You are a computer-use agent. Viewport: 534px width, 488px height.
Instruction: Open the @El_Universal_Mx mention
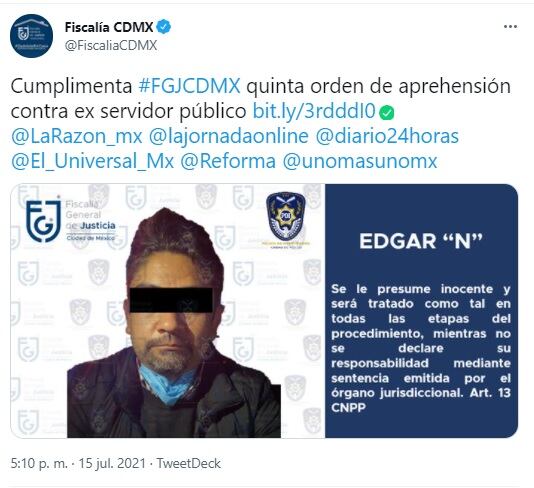click(x=93, y=161)
